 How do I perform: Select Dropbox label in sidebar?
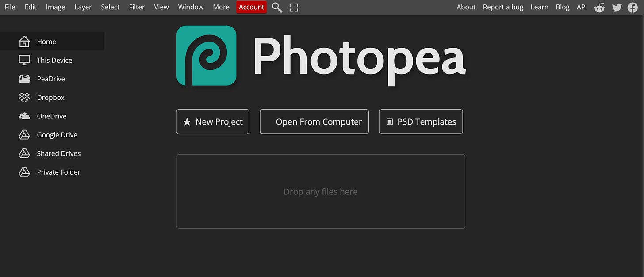point(50,98)
